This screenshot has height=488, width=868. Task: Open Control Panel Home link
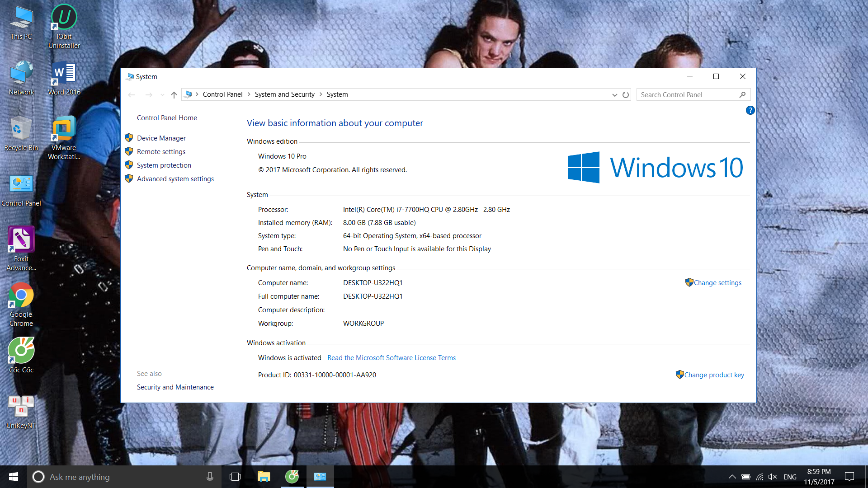167,118
